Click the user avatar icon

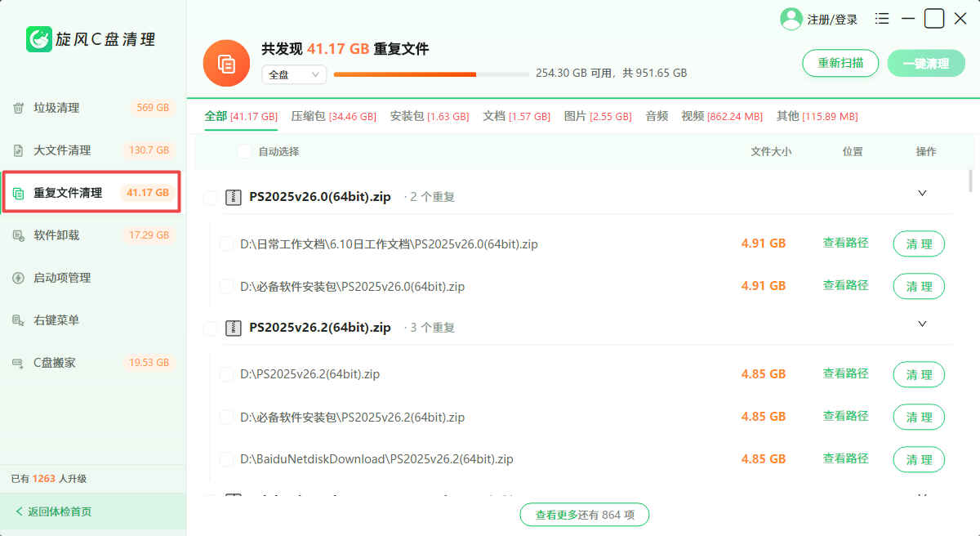tap(791, 19)
